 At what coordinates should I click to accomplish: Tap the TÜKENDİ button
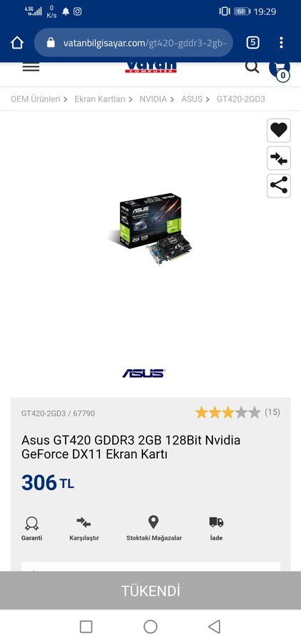click(150, 590)
